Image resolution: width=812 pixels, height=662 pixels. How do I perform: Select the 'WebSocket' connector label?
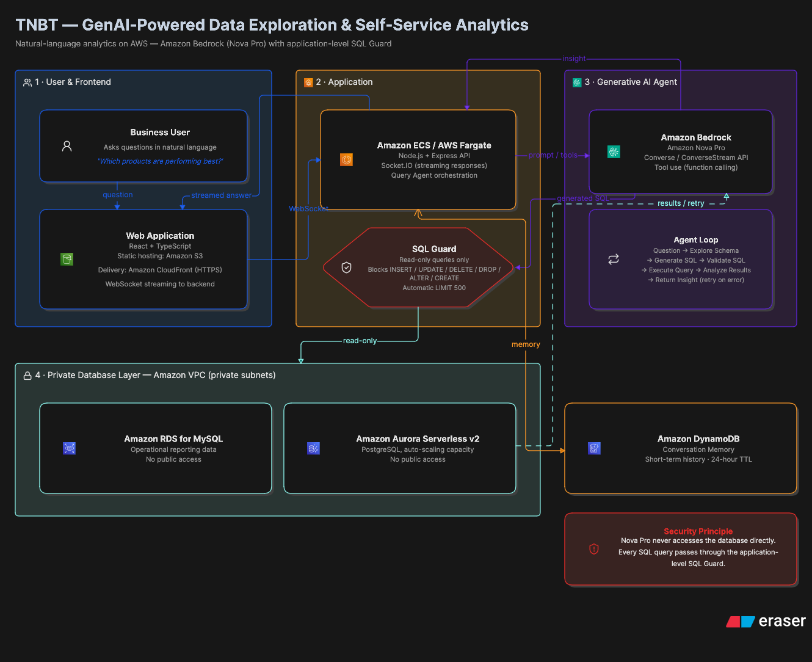(x=308, y=209)
